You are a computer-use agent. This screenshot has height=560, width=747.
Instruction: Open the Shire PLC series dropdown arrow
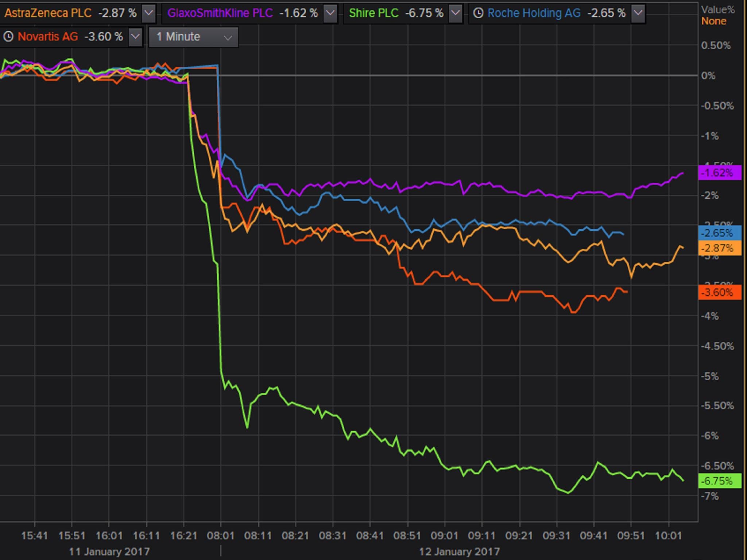455,13
